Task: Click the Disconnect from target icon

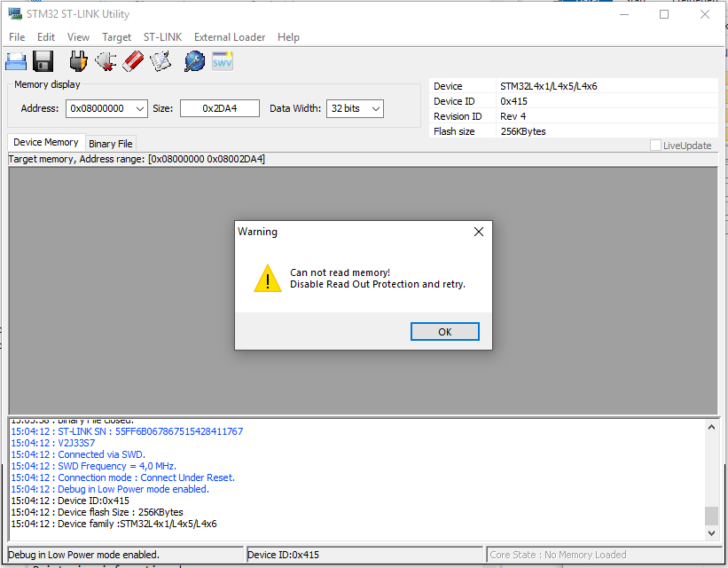Action: (x=106, y=61)
